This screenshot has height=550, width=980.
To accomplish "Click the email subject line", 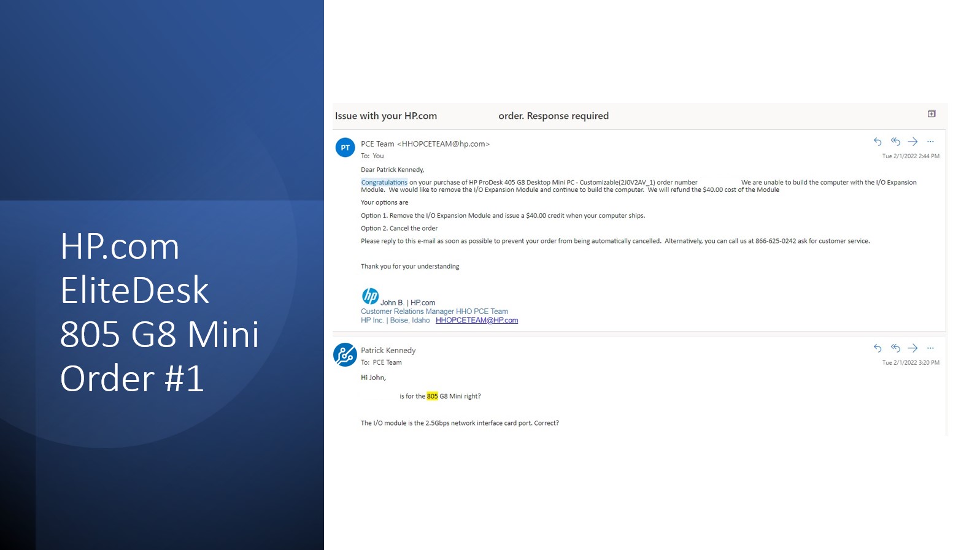I will tap(472, 116).
